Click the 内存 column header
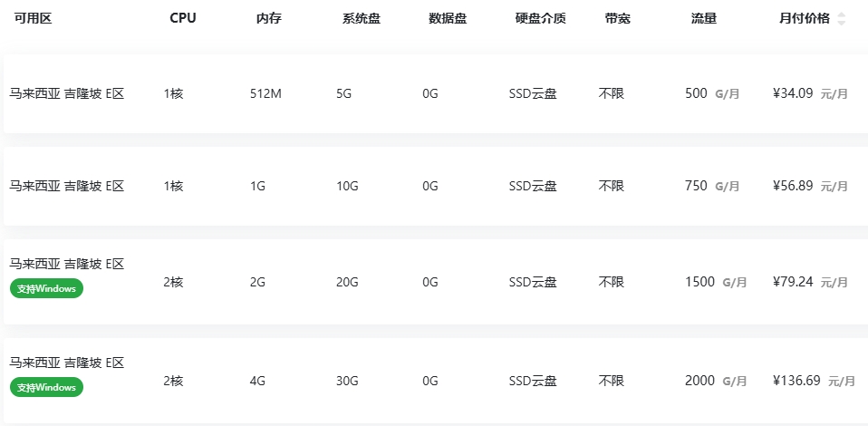The width and height of the screenshot is (868, 426). pyautogui.click(x=269, y=18)
